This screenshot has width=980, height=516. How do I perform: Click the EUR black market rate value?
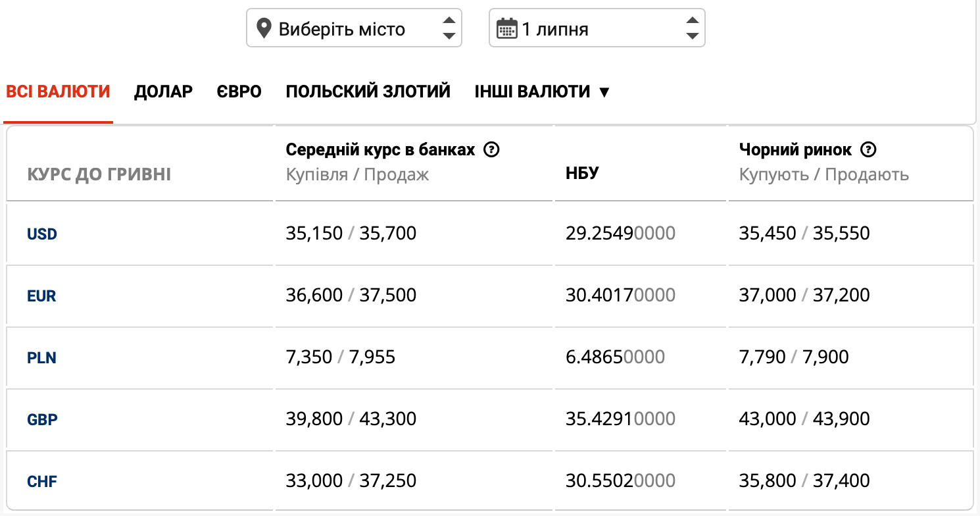tap(804, 295)
